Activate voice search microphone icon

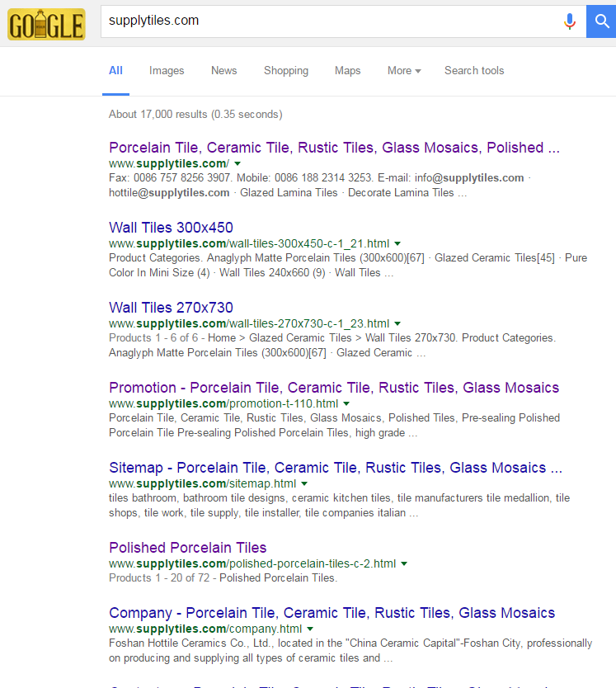pos(570,21)
